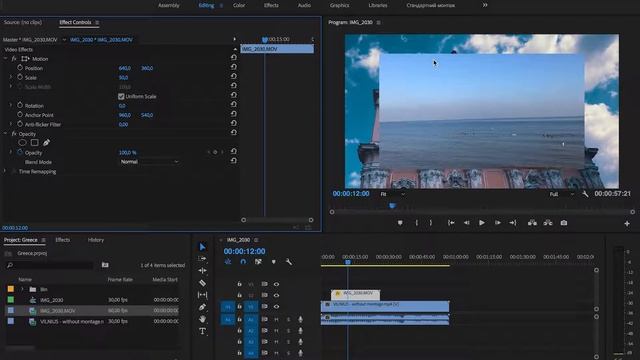The image size is (640, 360).
Task: Click the Lift button
Action: [x=532, y=223]
